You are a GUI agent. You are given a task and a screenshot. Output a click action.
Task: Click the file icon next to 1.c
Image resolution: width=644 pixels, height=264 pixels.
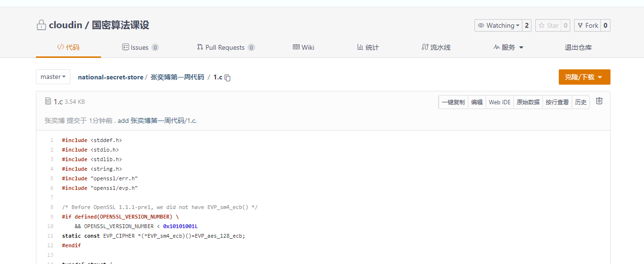click(48, 101)
